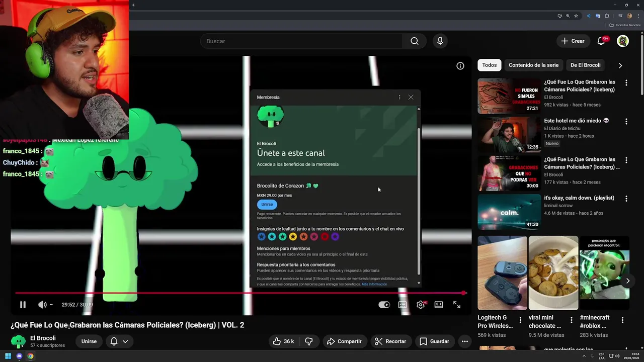The width and height of the screenshot is (644, 362).
Task: Open the YouTube account avatar menu
Action: coord(623,41)
